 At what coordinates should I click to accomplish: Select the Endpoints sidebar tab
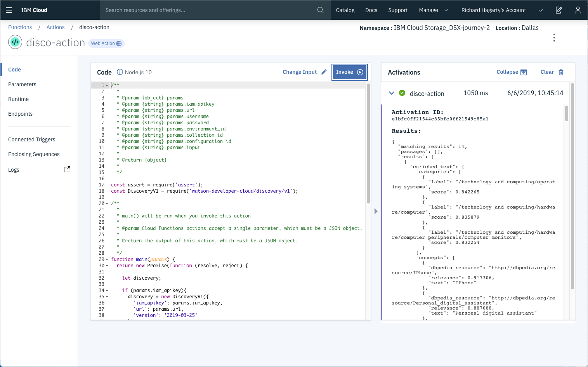[20, 114]
